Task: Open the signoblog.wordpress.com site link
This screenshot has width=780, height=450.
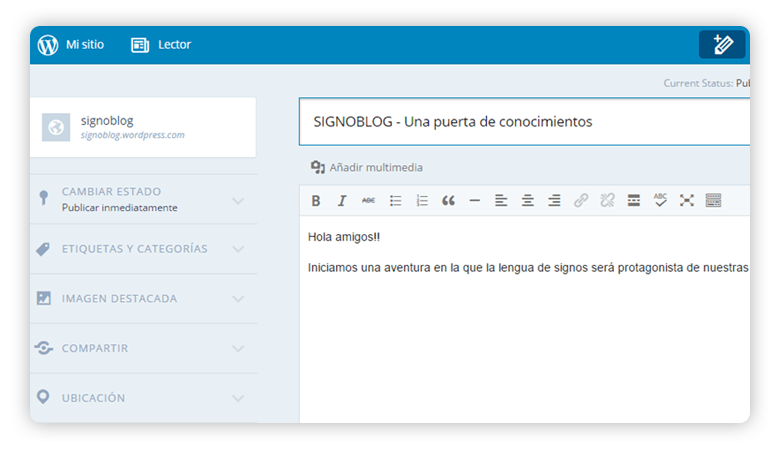Action: [x=132, y=135]
